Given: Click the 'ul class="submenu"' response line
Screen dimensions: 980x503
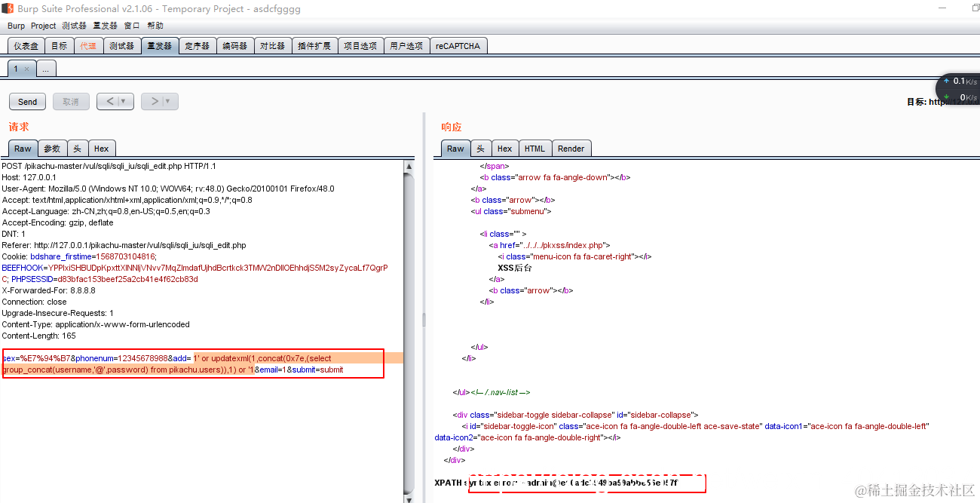Looking at the screenshot, I should click(x=511, y=211).
